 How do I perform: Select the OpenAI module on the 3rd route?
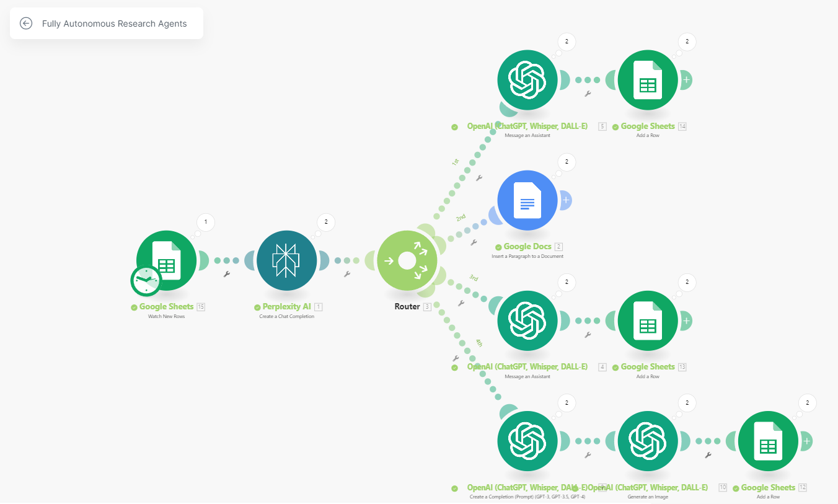pos(527,321)
